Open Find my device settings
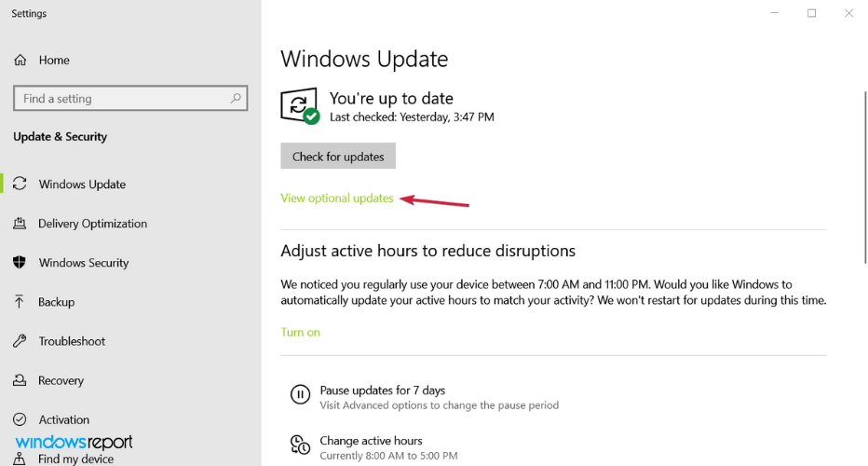 (75, 459)
